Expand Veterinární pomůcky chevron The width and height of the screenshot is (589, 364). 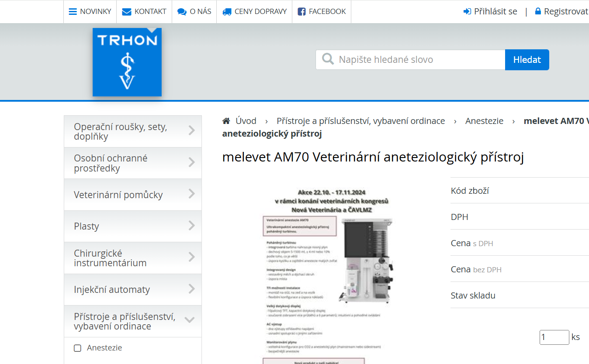point(191,194)
